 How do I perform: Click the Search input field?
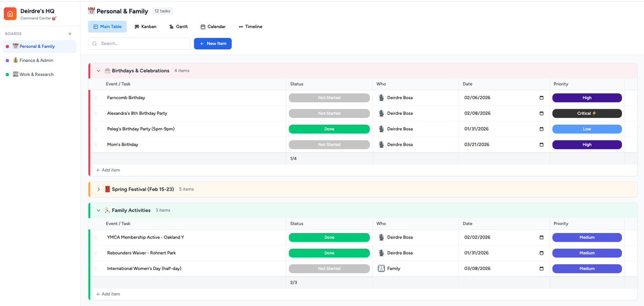139,43
